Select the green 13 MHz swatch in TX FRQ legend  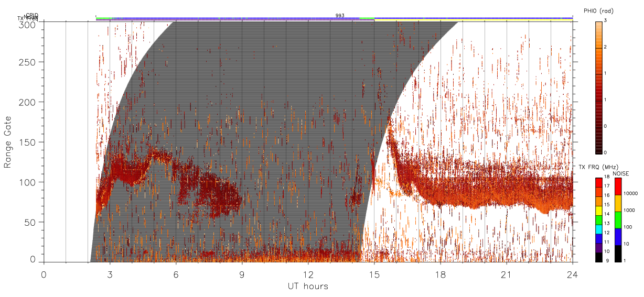point(598,221)
